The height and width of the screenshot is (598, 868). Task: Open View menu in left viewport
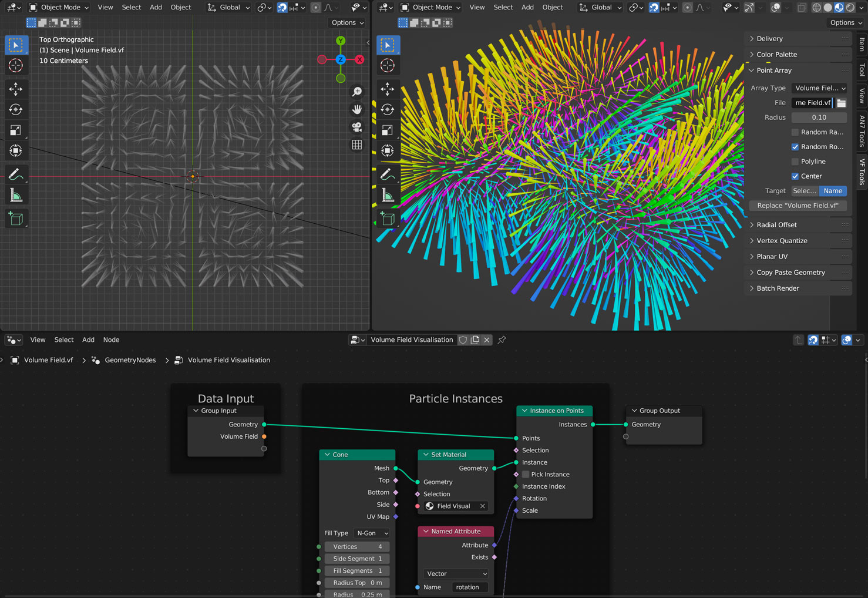pyautogui.click(x=105, y=8)
